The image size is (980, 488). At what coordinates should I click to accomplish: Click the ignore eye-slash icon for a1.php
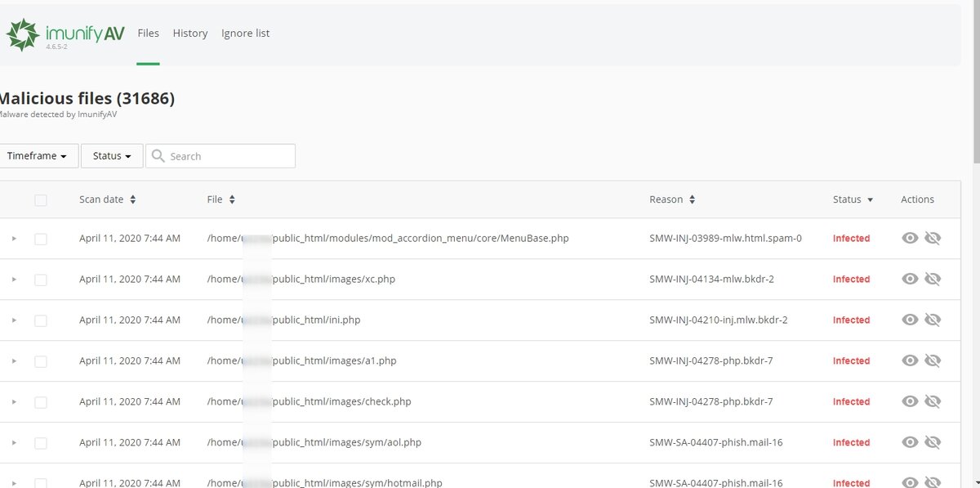(x=933, y=360)
